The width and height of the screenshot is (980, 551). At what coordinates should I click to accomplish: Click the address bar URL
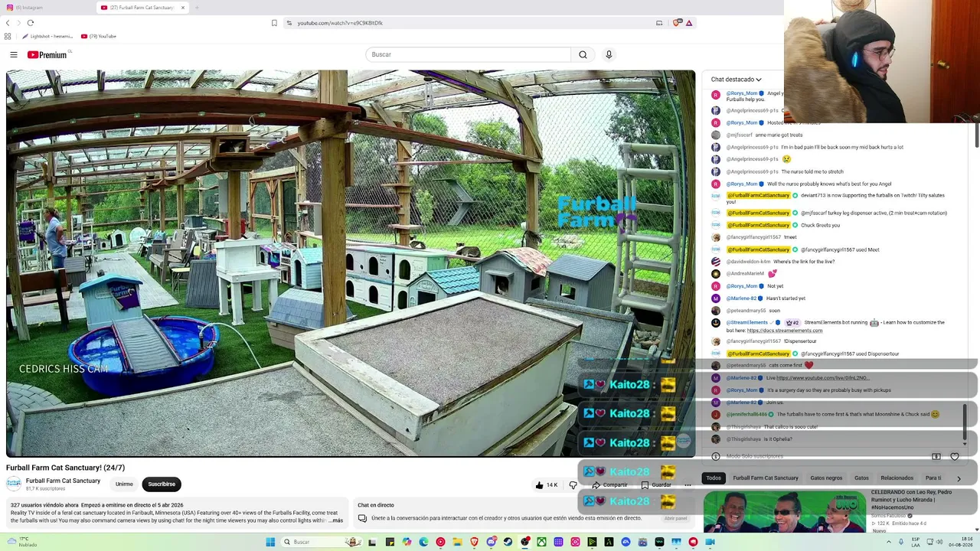(x=340, y=23)
